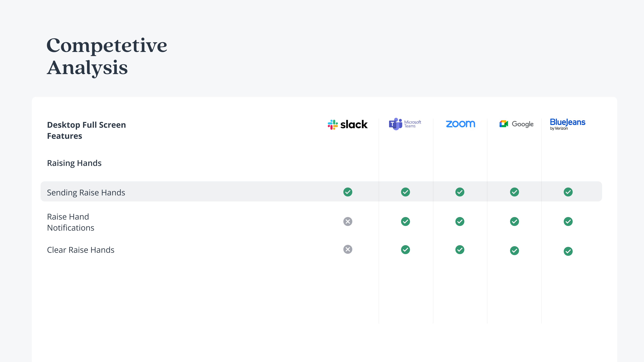This screenshot has height=362, width=644.
Task: Click Zoom's check mark for Clear Raise Hands
Action: coord(460,250)
